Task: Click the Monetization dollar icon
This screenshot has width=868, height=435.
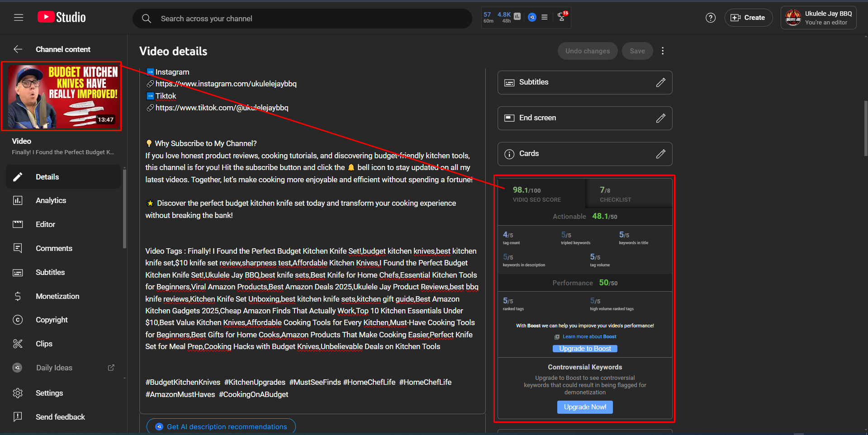Action: (x=18, y=296)
